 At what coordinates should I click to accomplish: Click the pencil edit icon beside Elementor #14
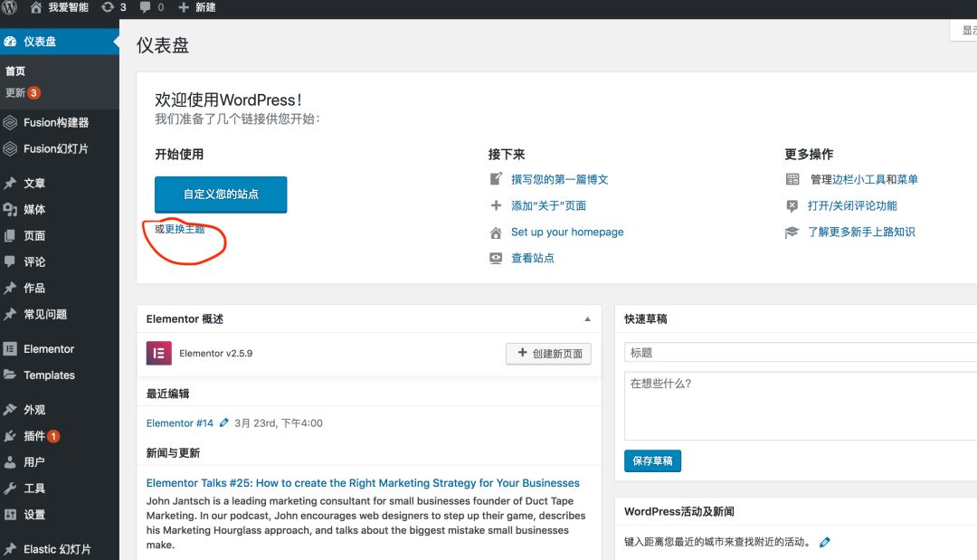[223, 423]
